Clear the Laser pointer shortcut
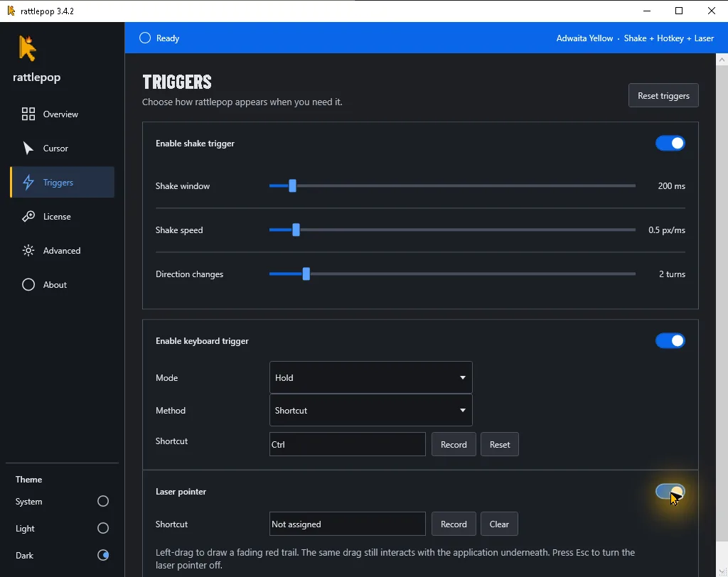Image resolution: width=728 pixels, height=577 pixels. point(499,524)
